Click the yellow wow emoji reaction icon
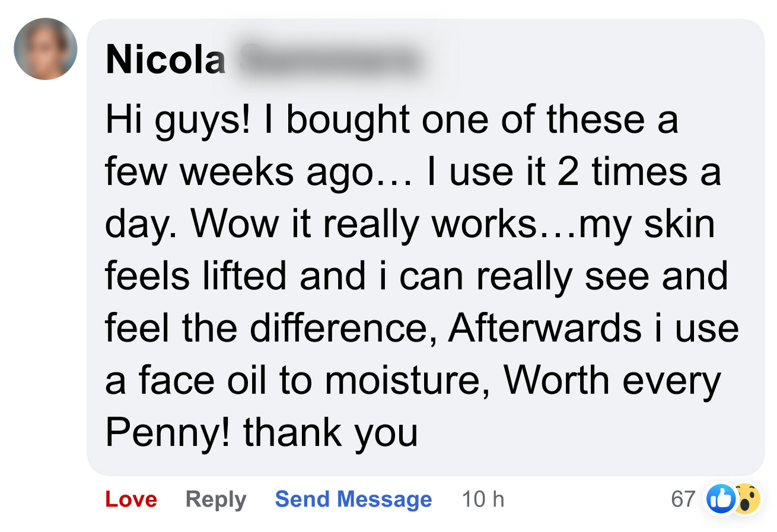The image size is (777, 532). point(747,499)
